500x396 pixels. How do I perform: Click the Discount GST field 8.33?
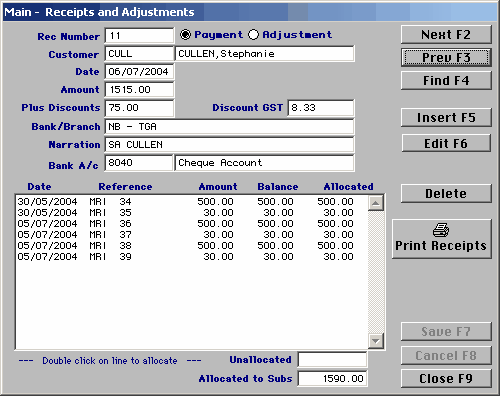pos(321,108)
